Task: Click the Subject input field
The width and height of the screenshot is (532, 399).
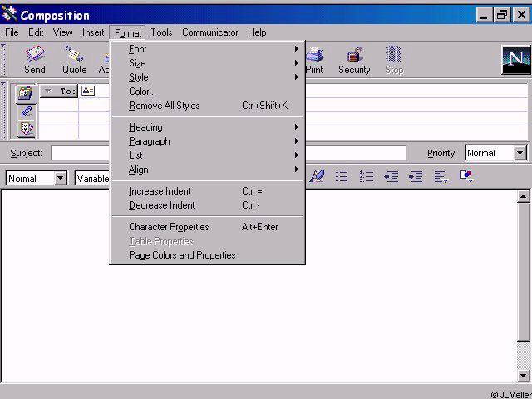Action: coord(229,153)
